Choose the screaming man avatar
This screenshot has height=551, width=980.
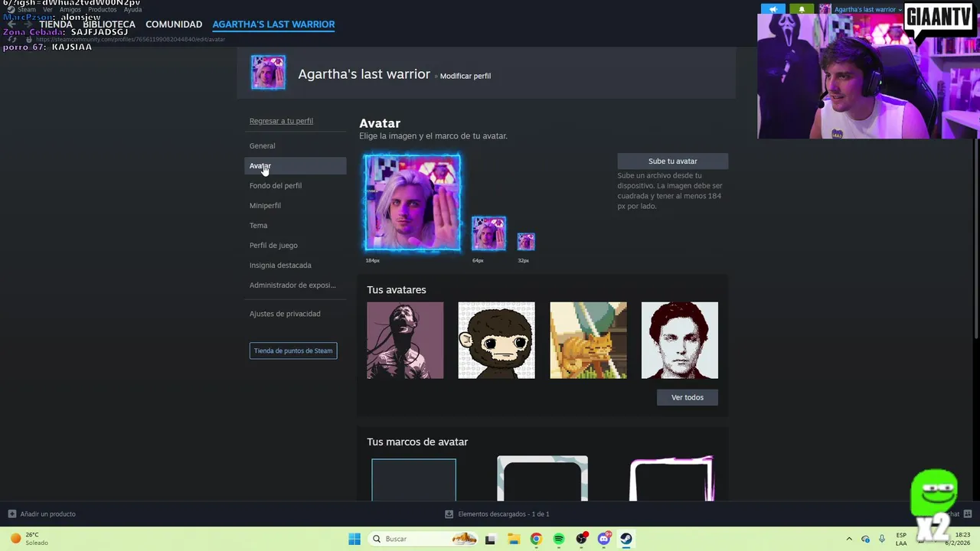point(405,340)
